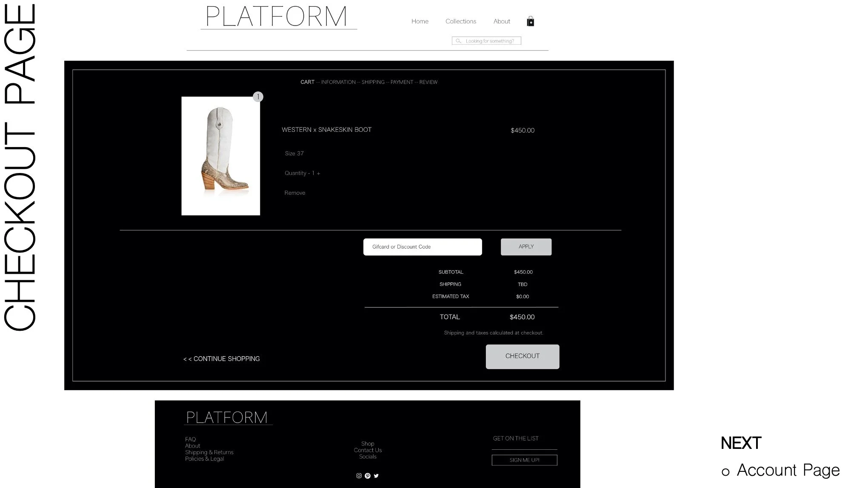Open the Collections menu item
This screenshot has height=488, width=868.
tap(460, 21)
